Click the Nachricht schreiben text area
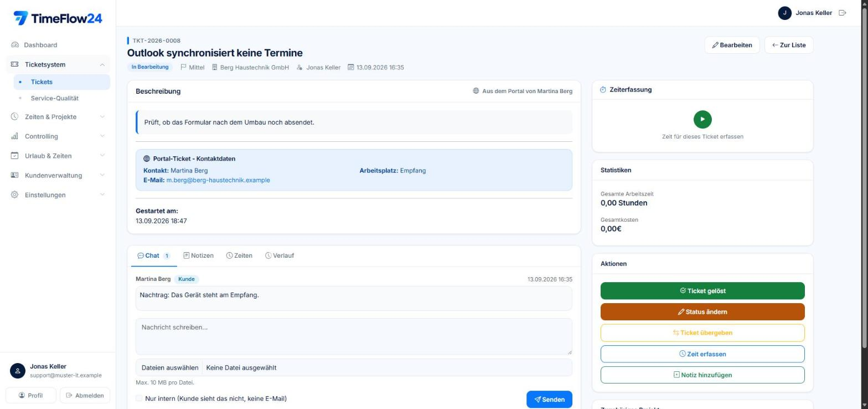 click(x=354, y=336)
